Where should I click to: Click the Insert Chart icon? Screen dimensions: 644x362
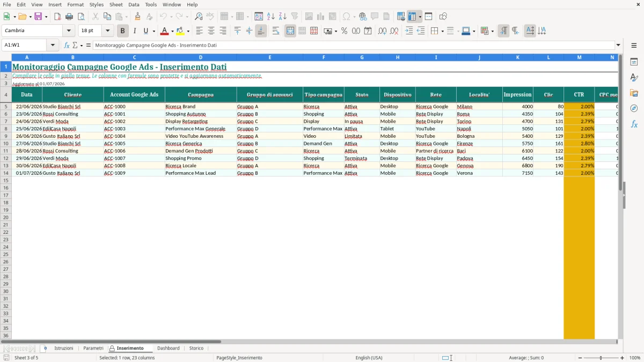coord(321,17)
